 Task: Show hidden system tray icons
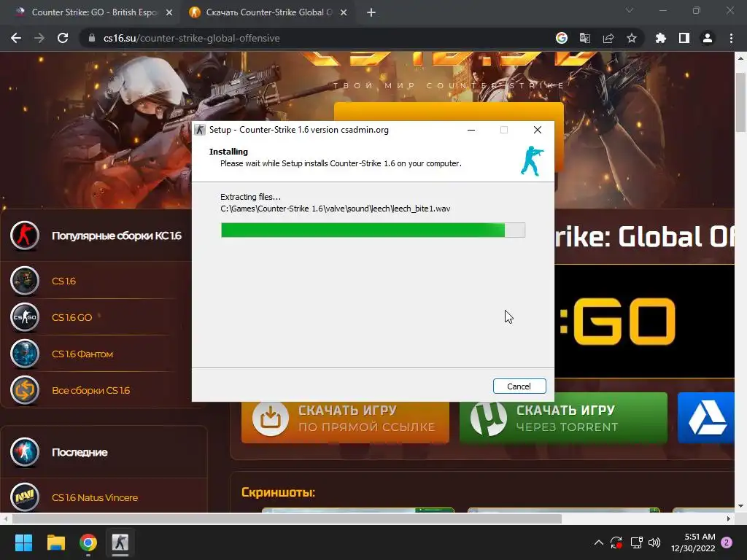tap(599, 542)
